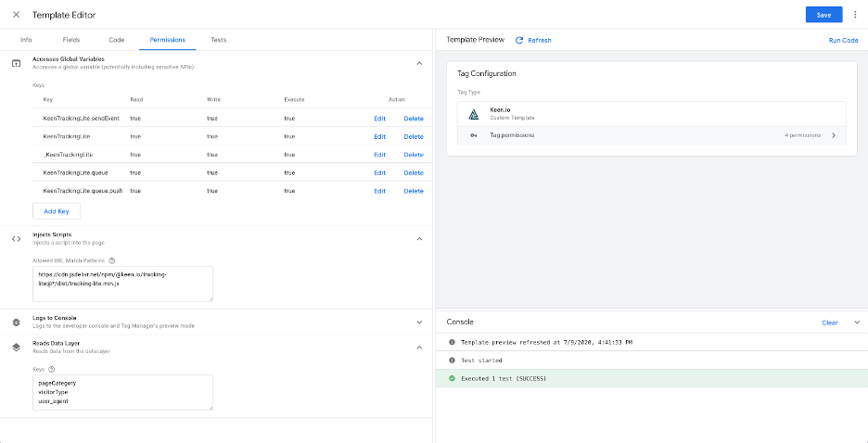The image size is (868, 443).
Task: Collapse the Reads Data Layer section
Action: pos(419,348)
